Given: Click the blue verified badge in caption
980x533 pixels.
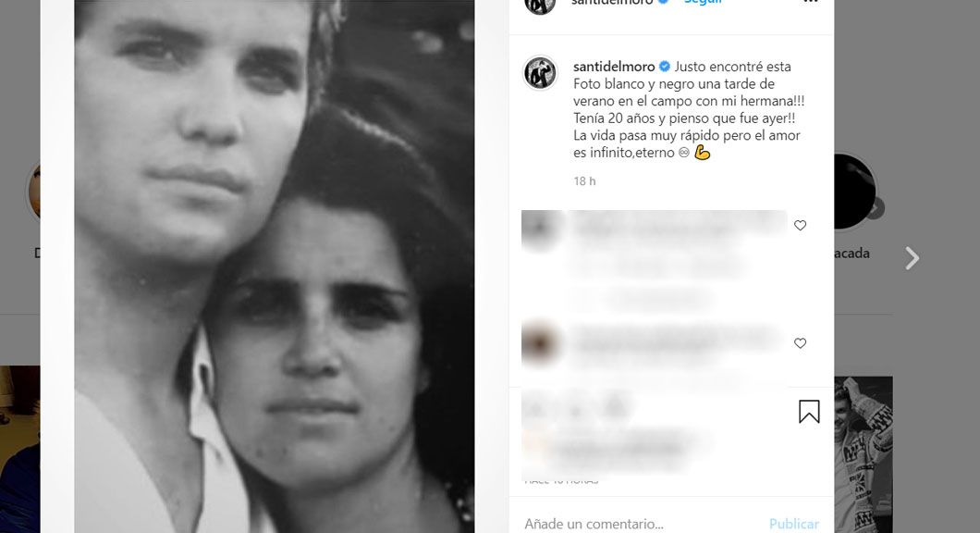Looking at the screenshot, I should click(x=665, y=67).
